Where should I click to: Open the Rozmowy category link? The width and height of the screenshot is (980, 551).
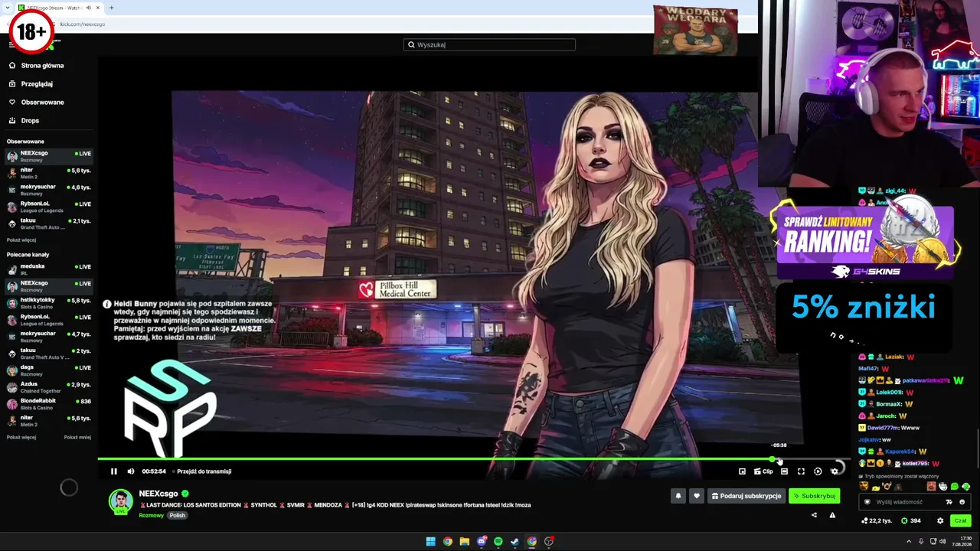pyautogui.click(x=151, y=515)
